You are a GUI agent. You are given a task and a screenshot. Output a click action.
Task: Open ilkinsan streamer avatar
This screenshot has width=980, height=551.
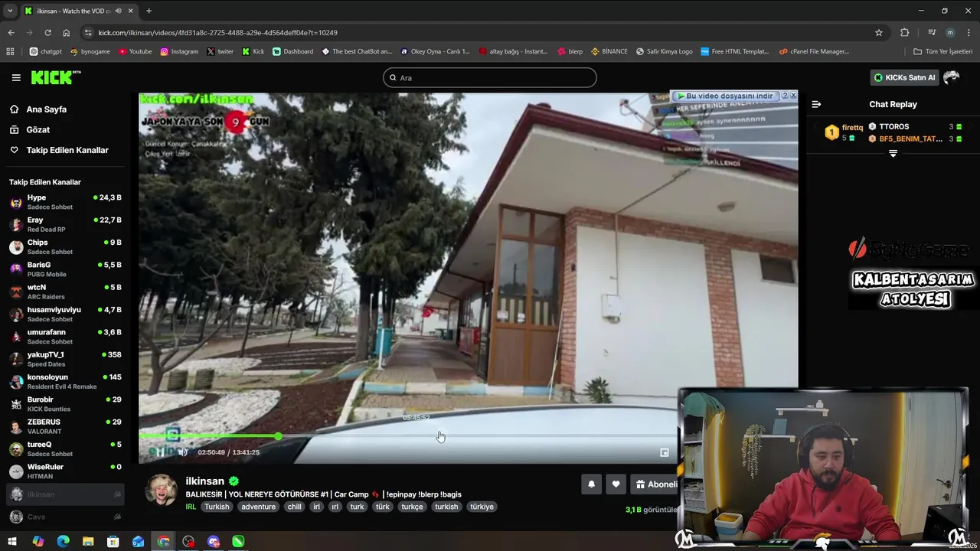coord(161,490)
